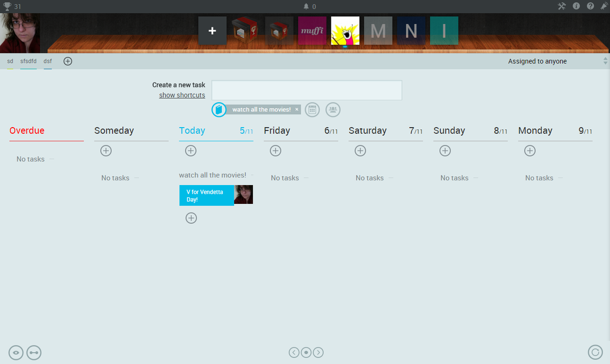Open the I project tile

(444, 31)
